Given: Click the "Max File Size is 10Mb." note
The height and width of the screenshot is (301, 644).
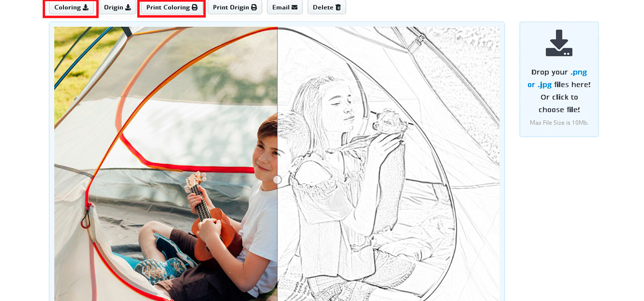Looking at the screenshot, I should [559, 123].
